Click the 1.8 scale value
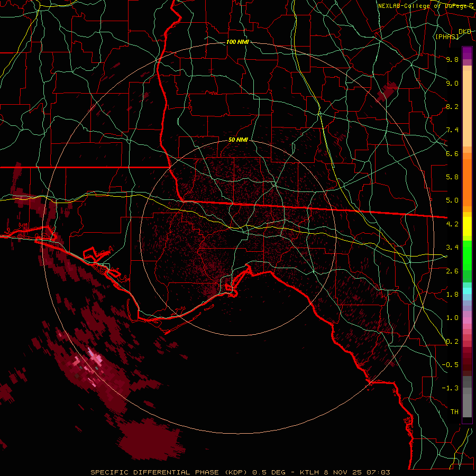This screenshot has width=476, height=476. (452, 295)
